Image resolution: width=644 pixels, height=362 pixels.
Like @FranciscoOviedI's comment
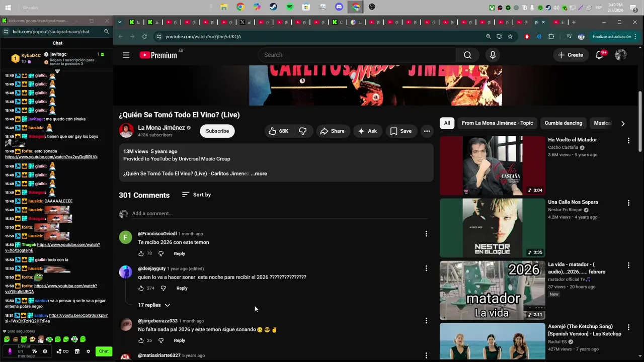pos(141,254)
